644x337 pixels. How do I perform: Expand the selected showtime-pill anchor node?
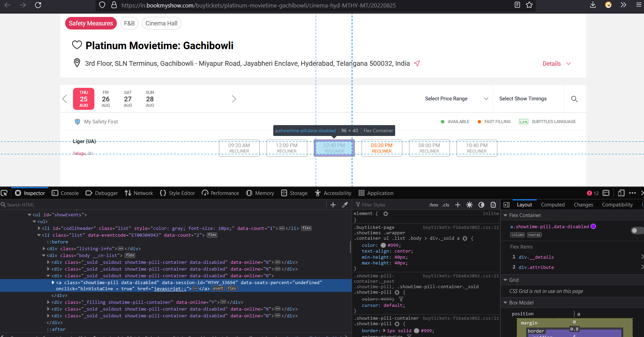pos(53,282)
